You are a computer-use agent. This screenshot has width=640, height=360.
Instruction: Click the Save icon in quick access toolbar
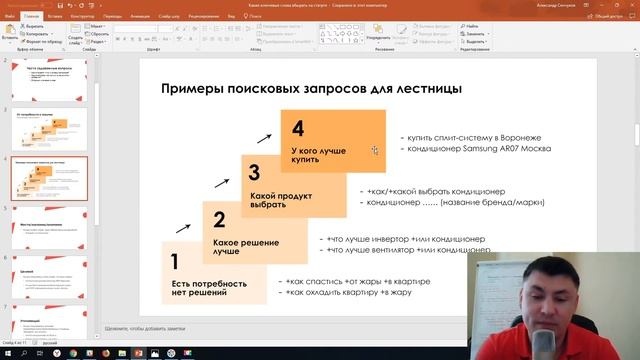60,6
